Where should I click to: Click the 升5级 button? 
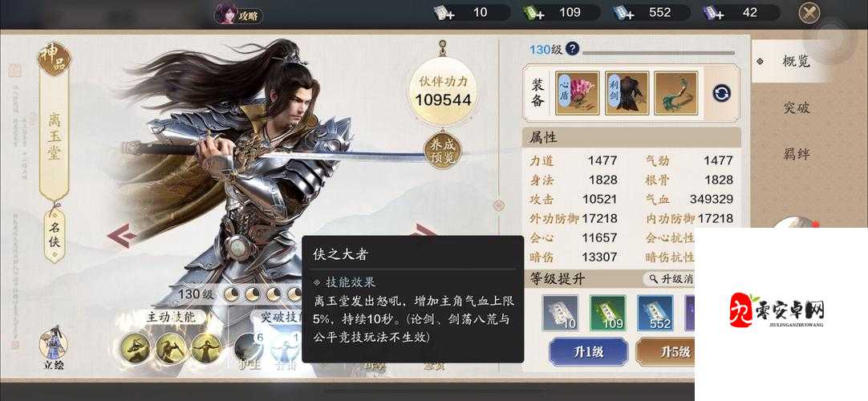coord(665,352)
